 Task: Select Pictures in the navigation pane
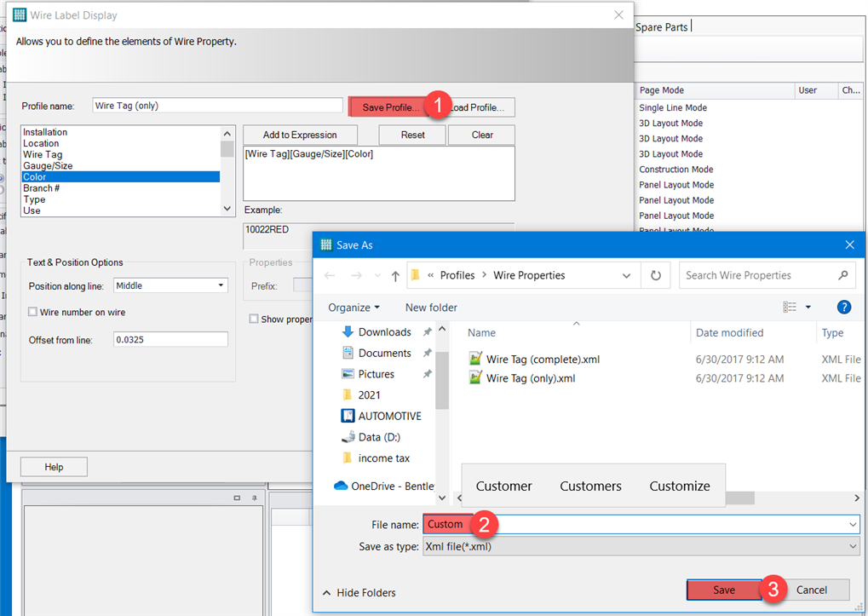pyautogui.click(x=377, y=373)
